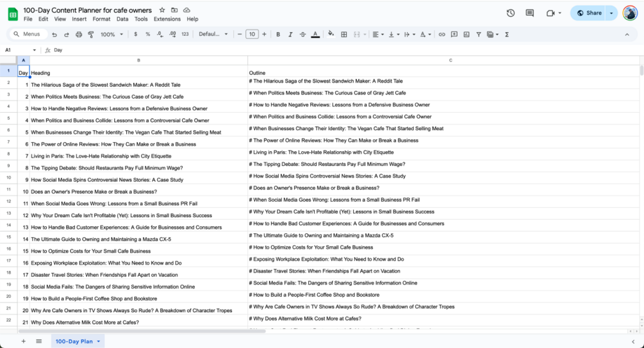
Task: Open the Extensions menu
Action: coord(167,19)
